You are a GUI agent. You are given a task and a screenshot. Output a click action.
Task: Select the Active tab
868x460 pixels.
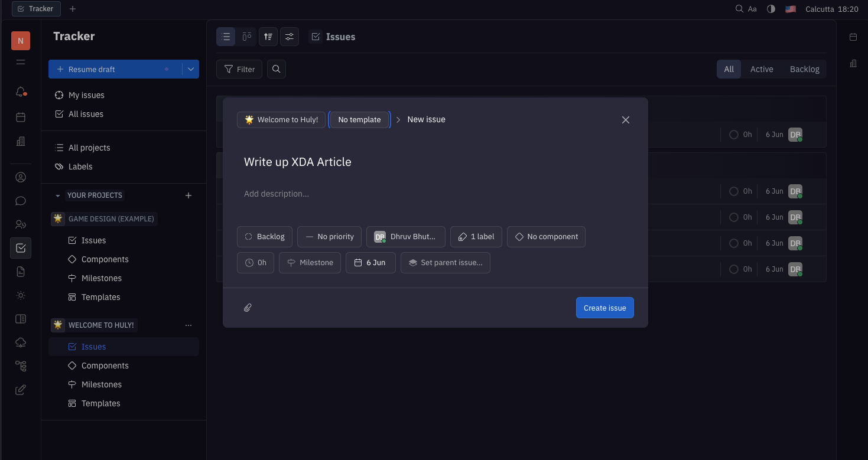pos(762,69)
